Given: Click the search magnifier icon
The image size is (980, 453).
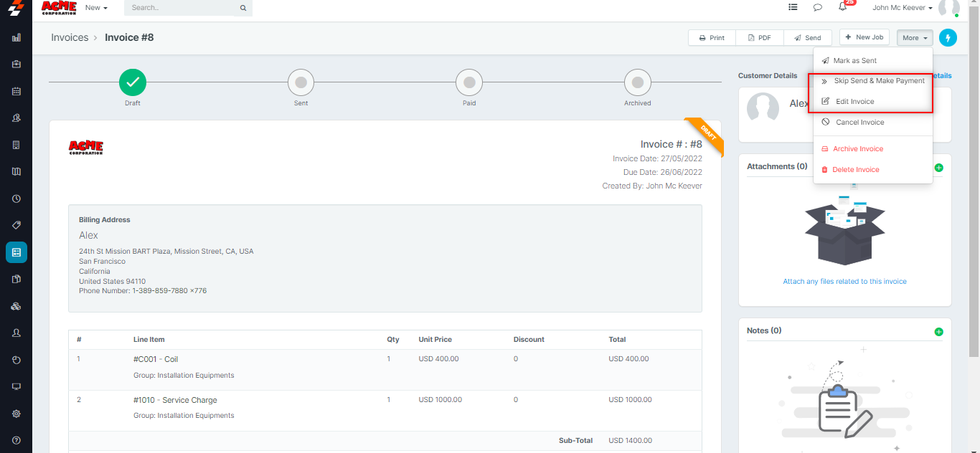Looking at the screenshot, I should coord(243,8).
